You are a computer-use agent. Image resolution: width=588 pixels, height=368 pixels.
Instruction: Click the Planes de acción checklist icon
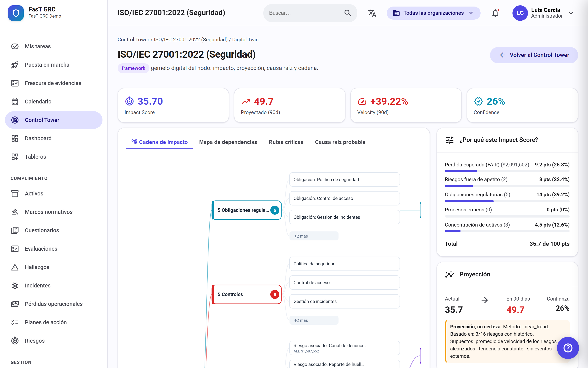click(15, 322)
